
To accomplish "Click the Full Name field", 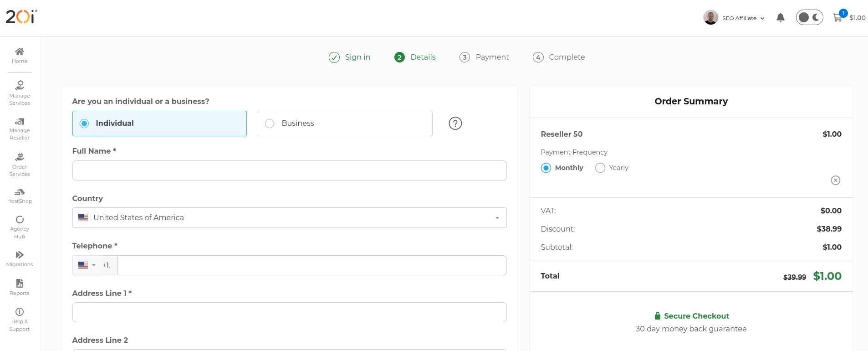I will tap(290, 170).
